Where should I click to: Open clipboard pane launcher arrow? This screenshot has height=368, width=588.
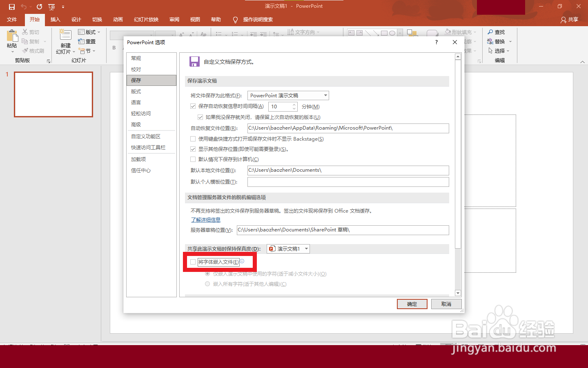(x=49, y=61)
